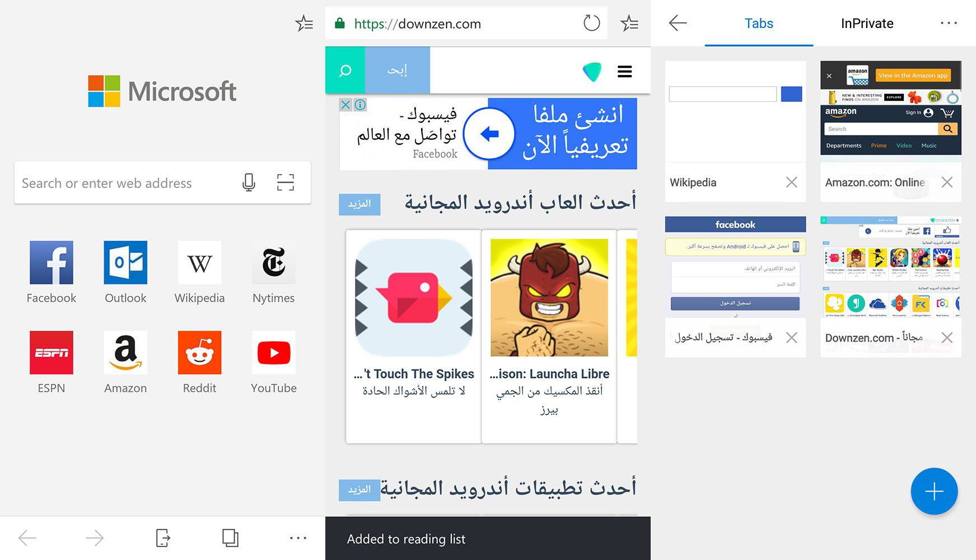The image size is (976, 560).
Task: Open favorites hub star beside address bar
Action: coord(629,24)
